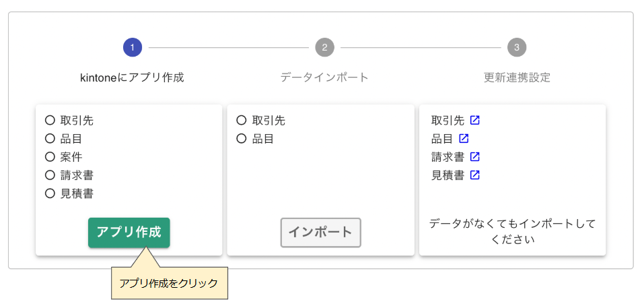The height and width of the screenshot is (306, 644).
Task: Open the 見積書 external link icon
Action: point(475,175)
